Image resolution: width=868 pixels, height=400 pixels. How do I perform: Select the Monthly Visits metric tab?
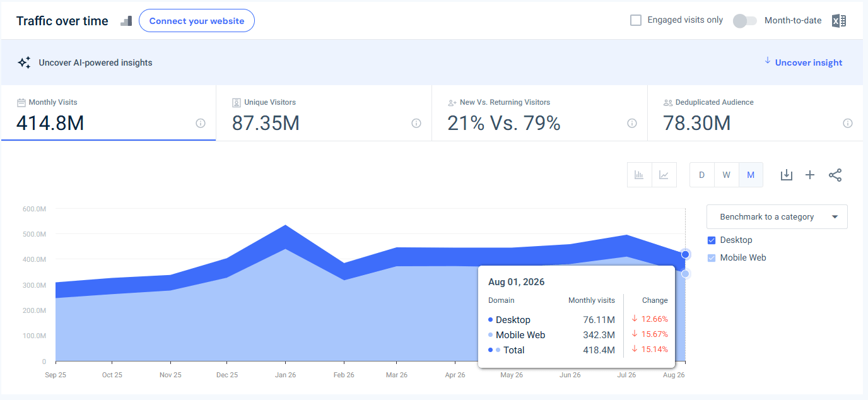(x=108, y=113)
